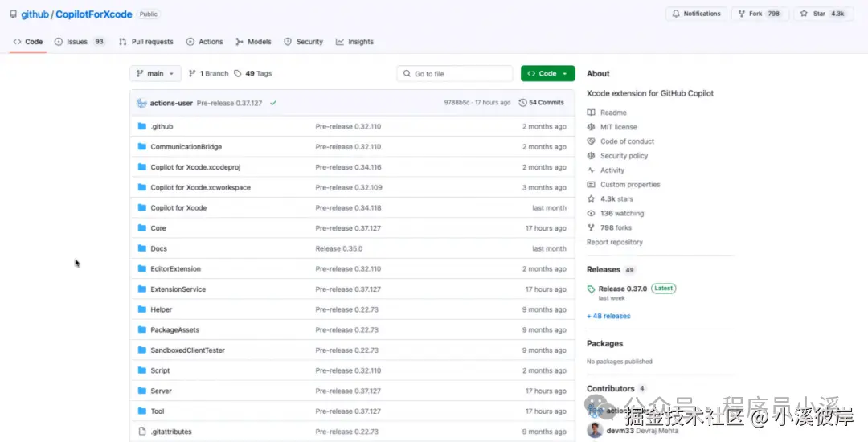Open Copilot for Xcode.xcworkspace folder
868x442 pixels.
(200, 187)
